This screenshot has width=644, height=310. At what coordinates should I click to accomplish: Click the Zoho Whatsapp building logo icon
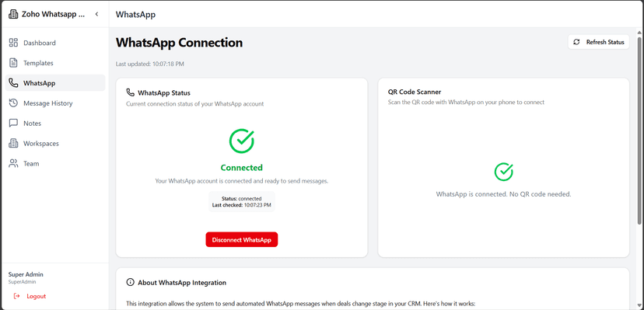[13, 14]
